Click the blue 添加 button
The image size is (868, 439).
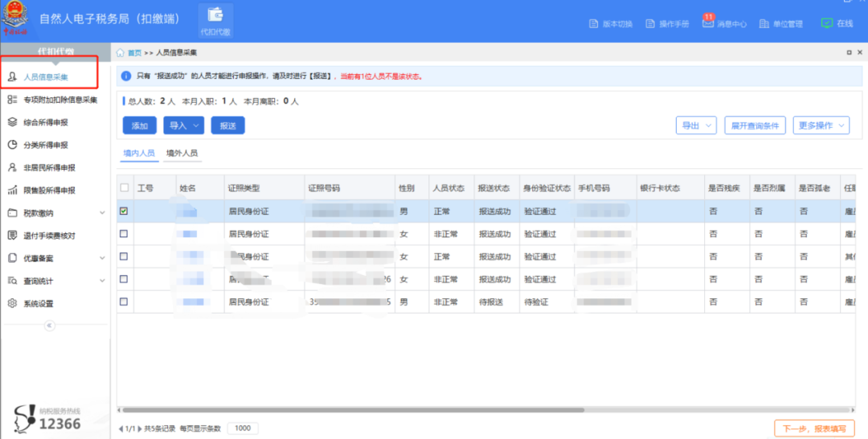click(140, 125)
